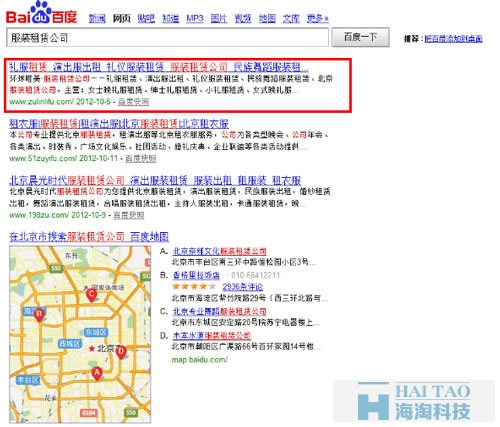Click the 丰台区 label on the map

(x=28, y=380)
